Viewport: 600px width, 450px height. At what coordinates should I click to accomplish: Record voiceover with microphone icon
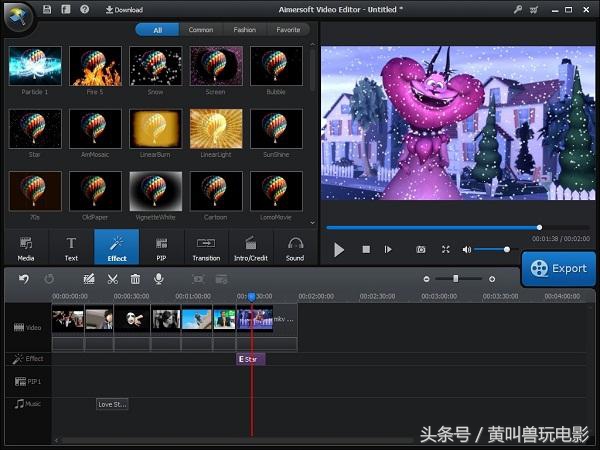(x=158, y=279)
